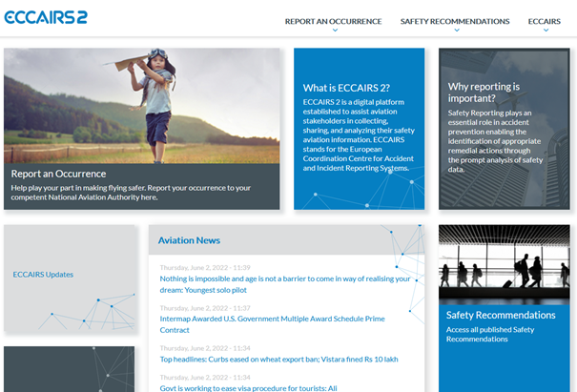This screenshot has width=577, height=392.
Task: Open the ECCAIRS menu
Action: tap(545, 21)
